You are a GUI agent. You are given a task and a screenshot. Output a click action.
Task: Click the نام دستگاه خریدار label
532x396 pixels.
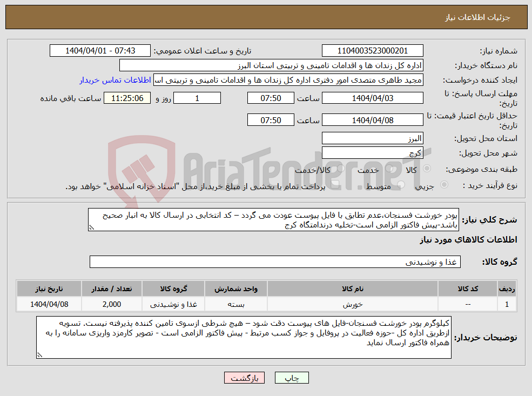coord(486,66)
